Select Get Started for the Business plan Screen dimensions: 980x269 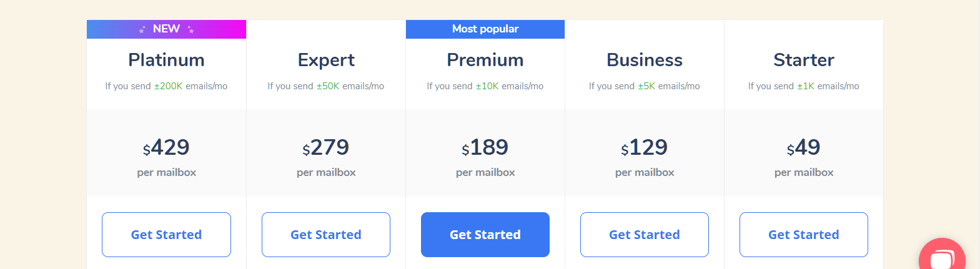click(x=645, y=235)
